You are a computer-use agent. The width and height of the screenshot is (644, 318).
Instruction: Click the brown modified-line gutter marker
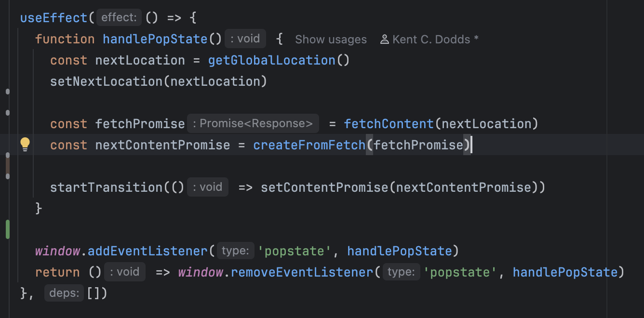pyautogui.click(x=8, y=165)
